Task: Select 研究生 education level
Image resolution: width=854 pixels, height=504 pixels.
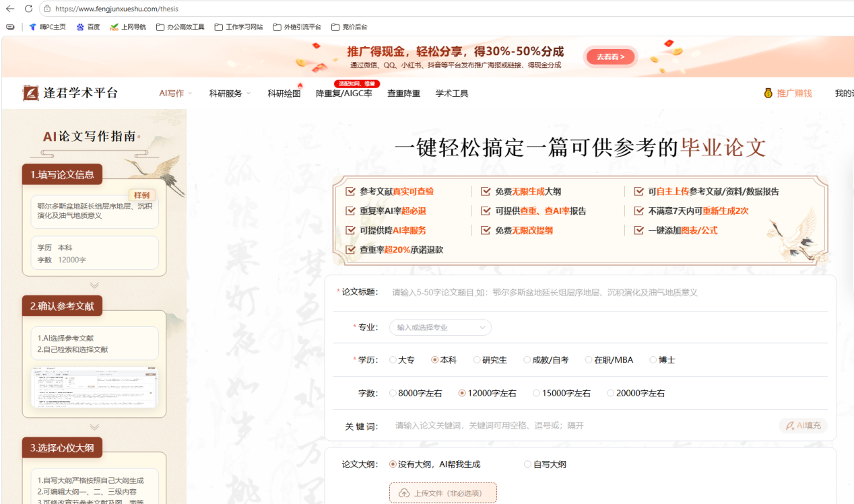Action: (x=490, y=360)
